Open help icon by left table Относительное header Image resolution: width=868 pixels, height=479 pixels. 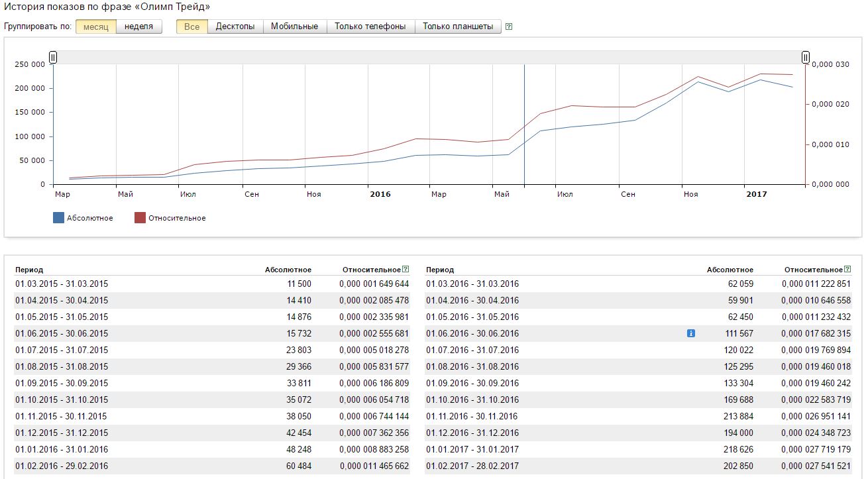(406, 270)
